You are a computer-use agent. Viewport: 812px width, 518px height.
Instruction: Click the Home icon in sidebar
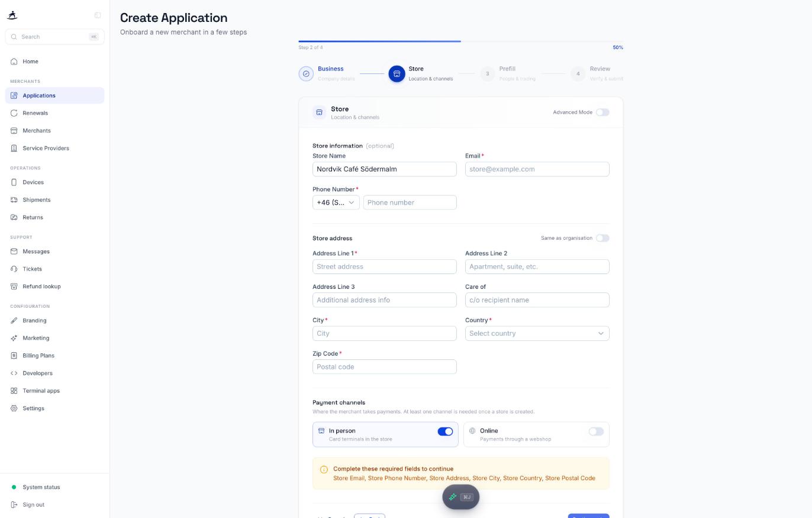pyautogui.click(x=14, y=62)
